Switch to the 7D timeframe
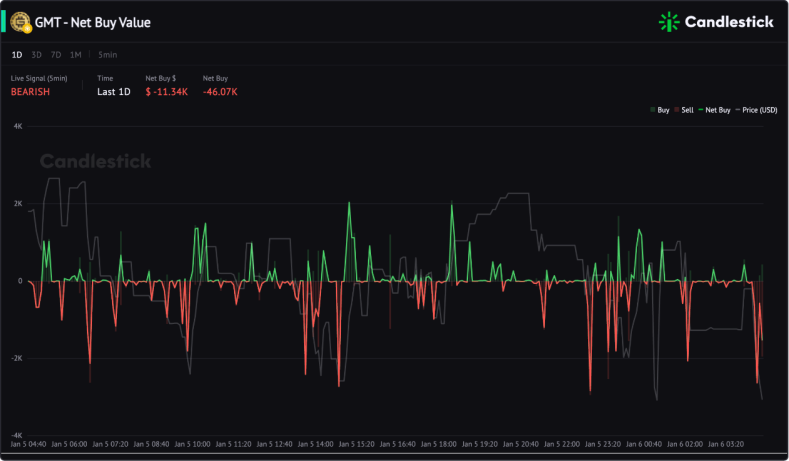This screenshot has width=789, height=461. click(56, 55)
